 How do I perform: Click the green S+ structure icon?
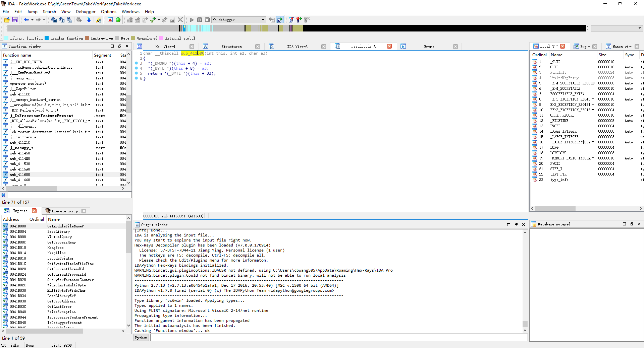pos(153,20)
